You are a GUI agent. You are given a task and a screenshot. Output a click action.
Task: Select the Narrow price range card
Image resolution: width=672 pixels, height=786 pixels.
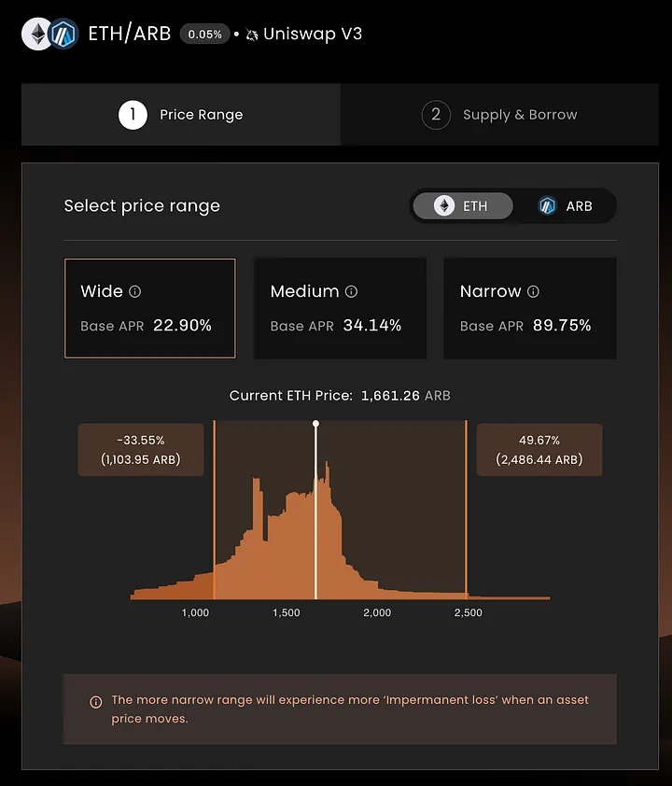(x=530, y=308)
